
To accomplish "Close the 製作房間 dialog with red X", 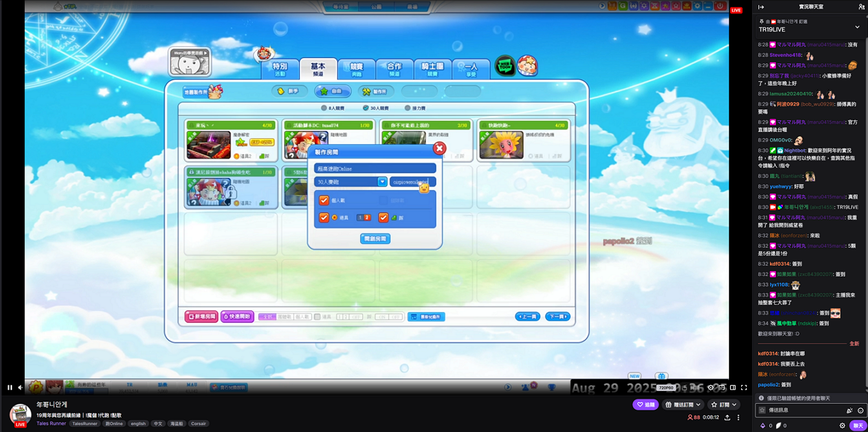I will click(439, 148).
